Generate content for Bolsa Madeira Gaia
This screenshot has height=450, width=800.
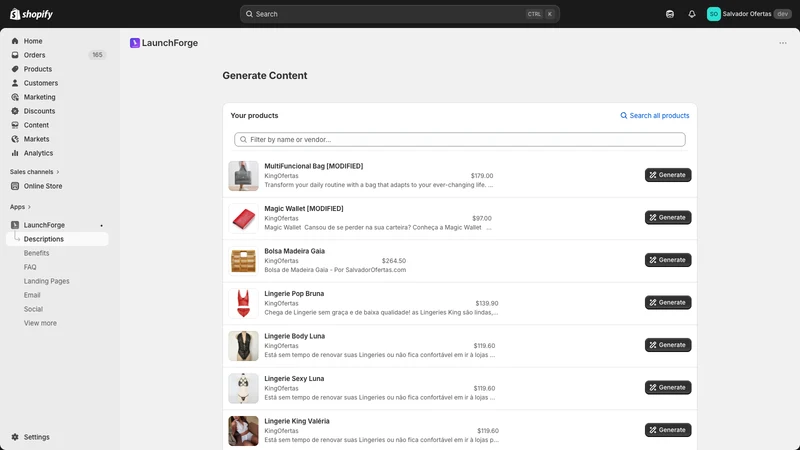coord(668,260)
